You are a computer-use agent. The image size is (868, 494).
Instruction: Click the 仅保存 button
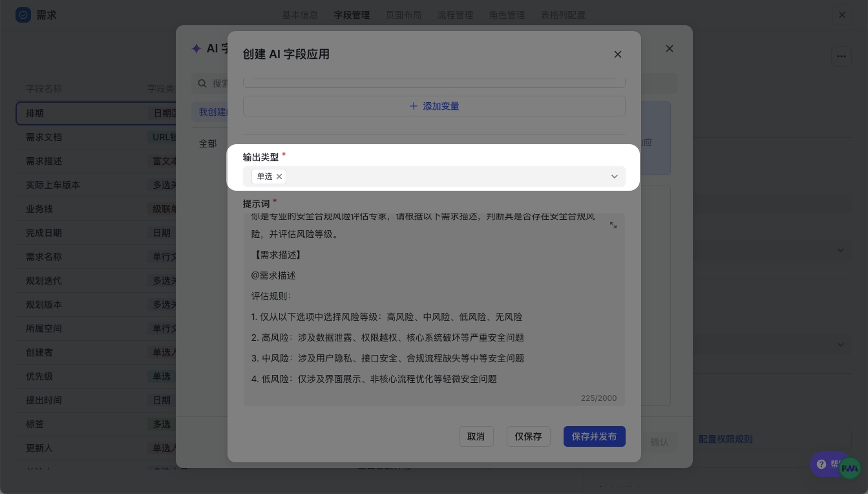pyautogui.click(x=529, y=436)
